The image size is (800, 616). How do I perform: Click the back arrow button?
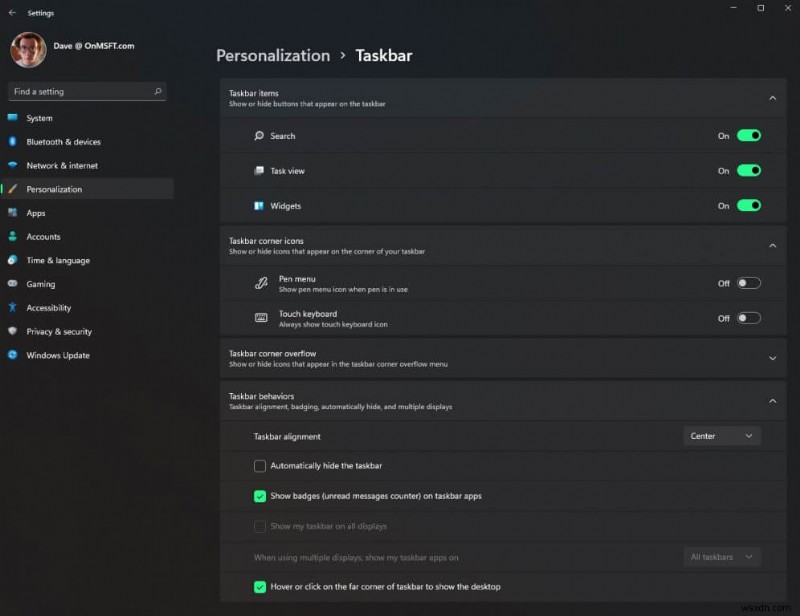(12, 12)
